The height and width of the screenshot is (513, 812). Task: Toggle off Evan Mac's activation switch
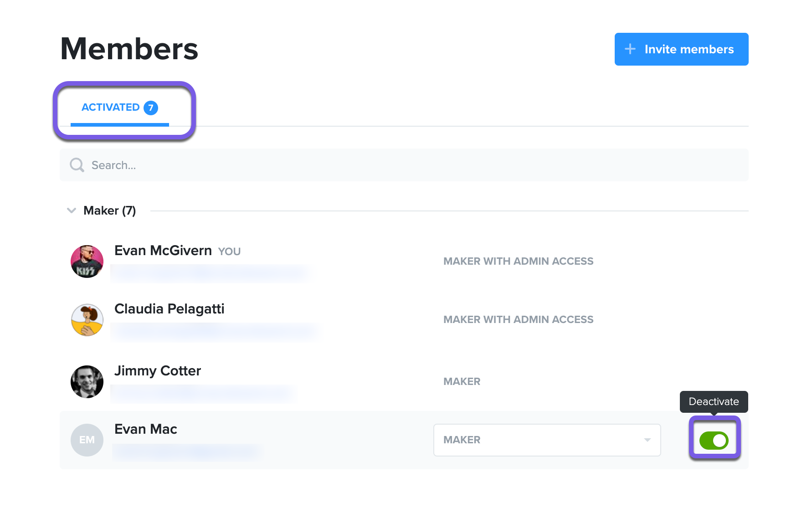click(x=714, y=441)
